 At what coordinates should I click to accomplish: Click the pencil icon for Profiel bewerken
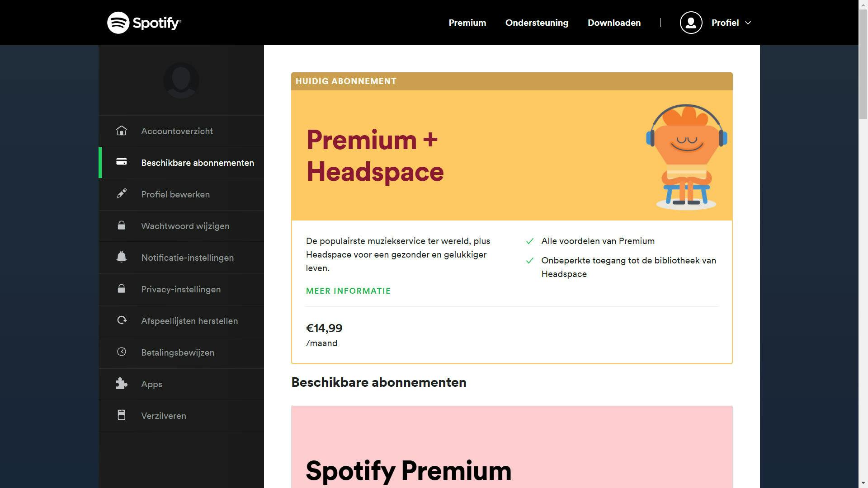(x=121, y=194)
